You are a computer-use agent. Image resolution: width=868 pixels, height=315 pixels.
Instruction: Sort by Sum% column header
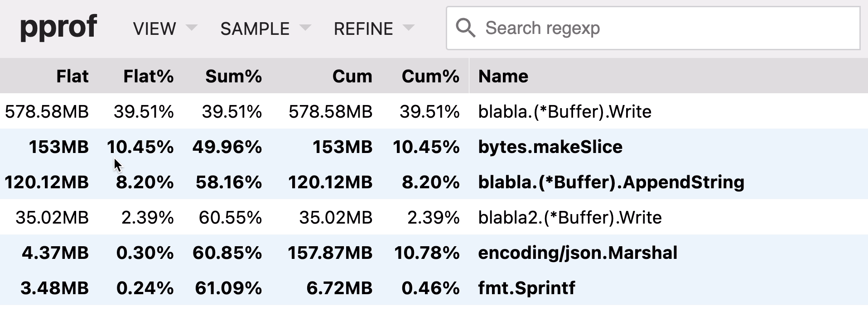pos(233,76)
